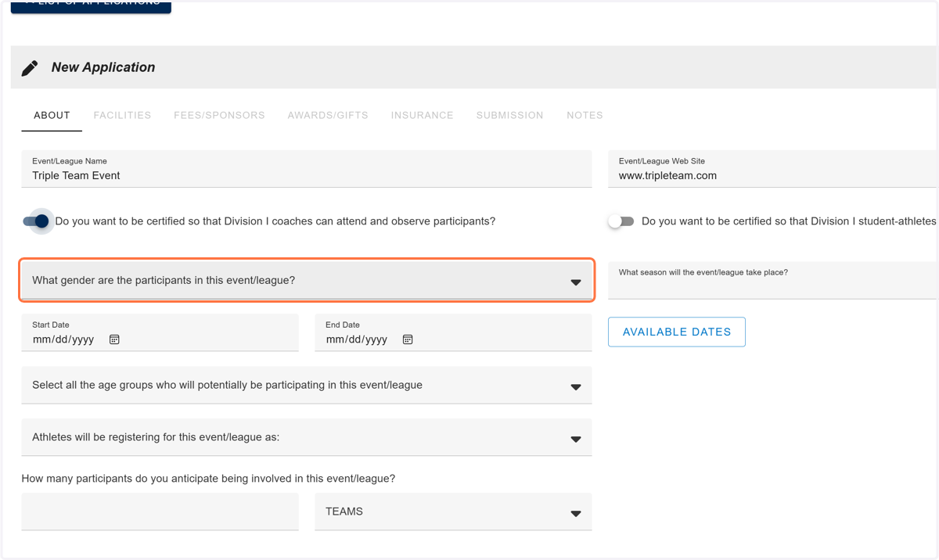939x560 pixels.
Task: Open the Start Date calendar picker icon
Action: coord(114,339)
